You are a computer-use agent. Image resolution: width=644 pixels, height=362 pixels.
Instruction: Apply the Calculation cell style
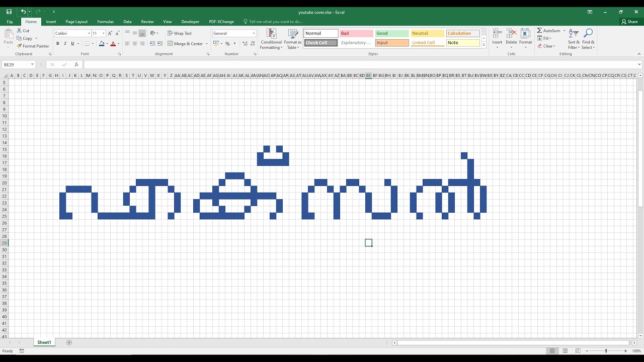[463, 33]
